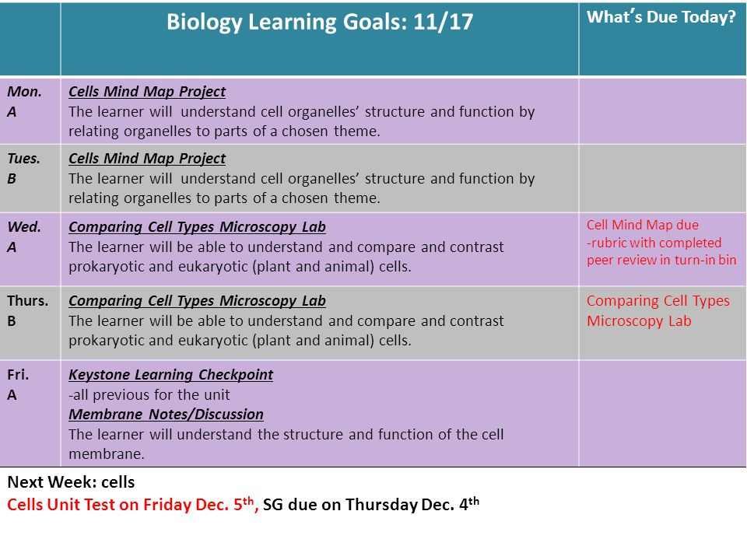Select the What's Due Today? header
747x560 pixels.
pos(661,17)
